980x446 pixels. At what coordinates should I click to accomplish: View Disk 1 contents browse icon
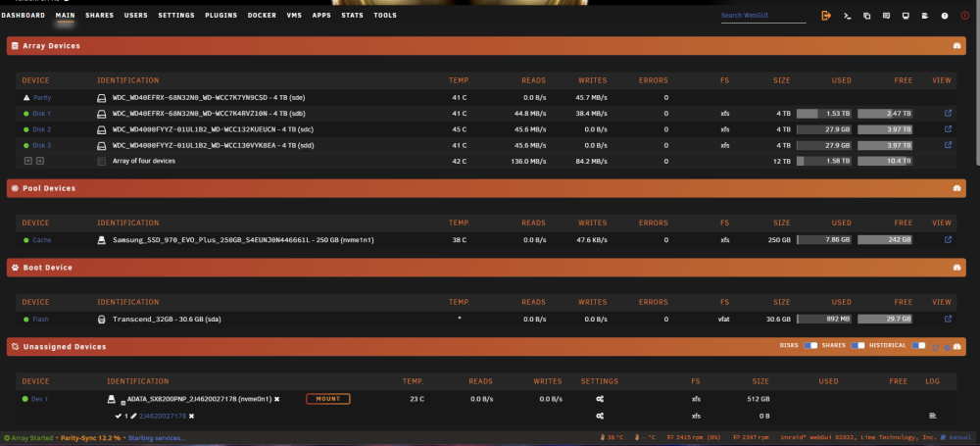(948, 114)
